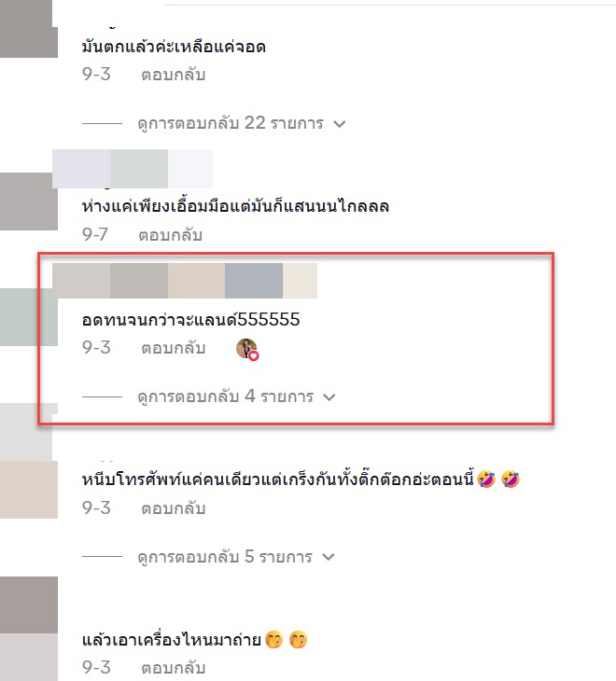
Task: Click chevron beside ดูการตอบกลับ 4 รายการ
Action: click(x=329, y=397)
